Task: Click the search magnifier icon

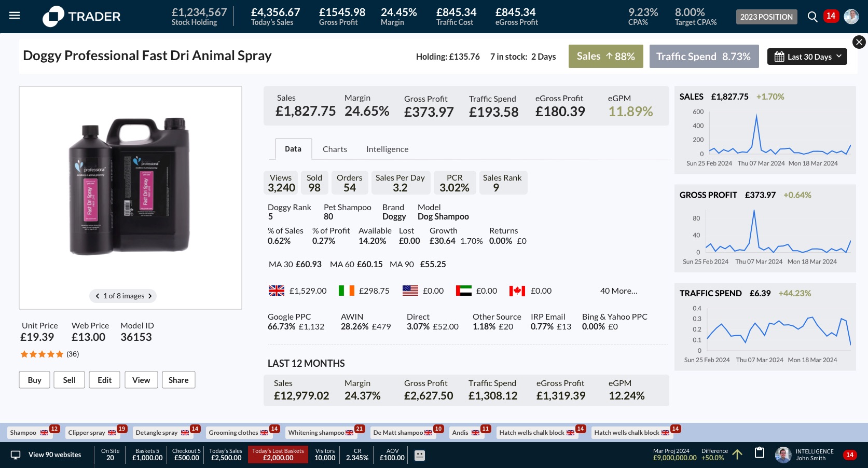Action: coord(812,17)
